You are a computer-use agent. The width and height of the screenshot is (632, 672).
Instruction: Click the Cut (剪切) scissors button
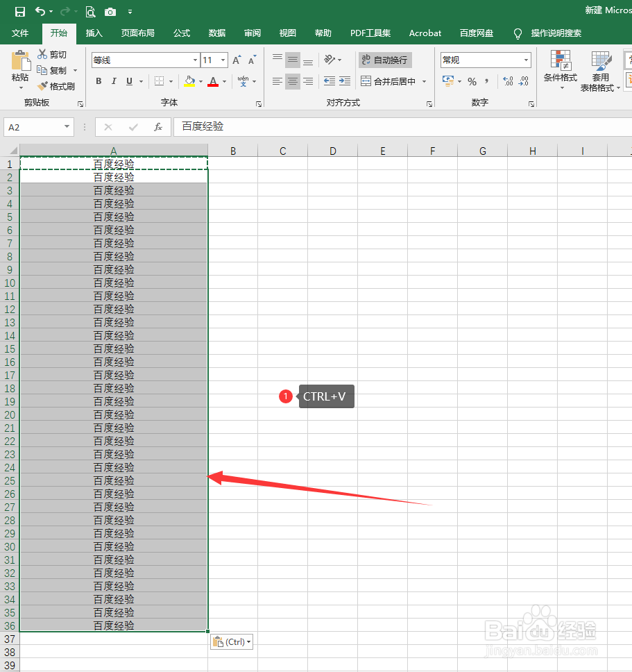click(52, 54)
